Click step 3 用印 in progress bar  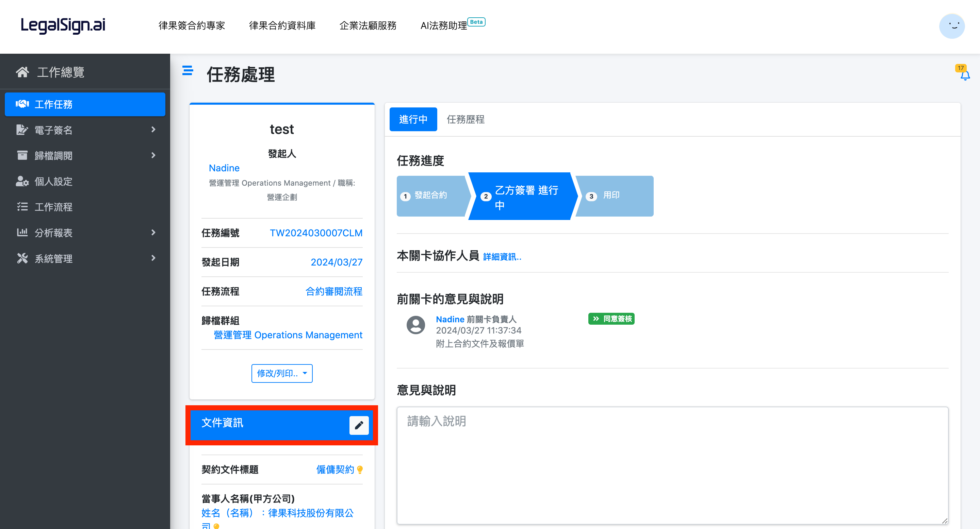click(x=615, y=196)
